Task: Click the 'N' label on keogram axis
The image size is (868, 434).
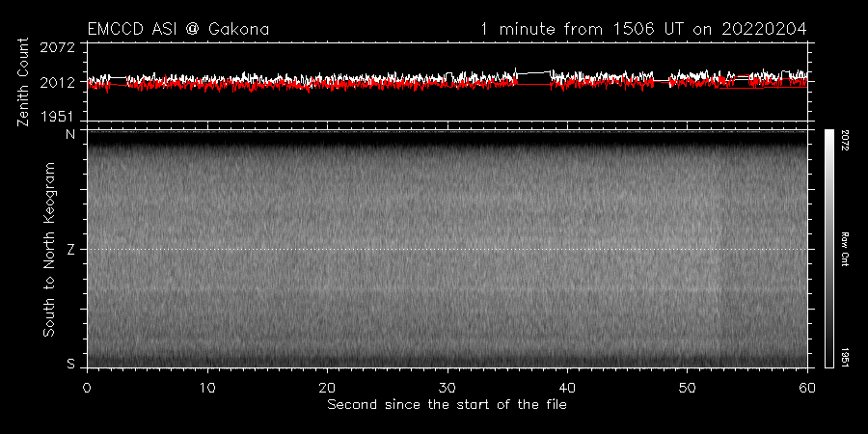Action: coord(70,134)
